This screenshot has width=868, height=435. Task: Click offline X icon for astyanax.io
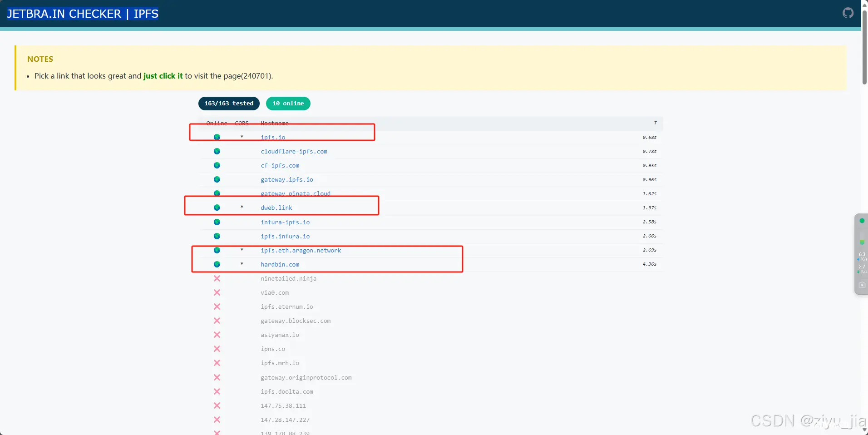pos(217,335)
